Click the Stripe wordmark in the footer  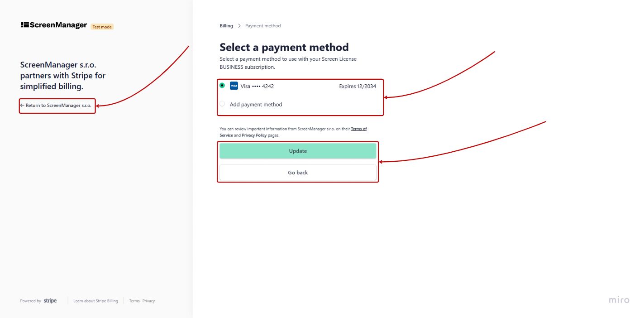50,300
